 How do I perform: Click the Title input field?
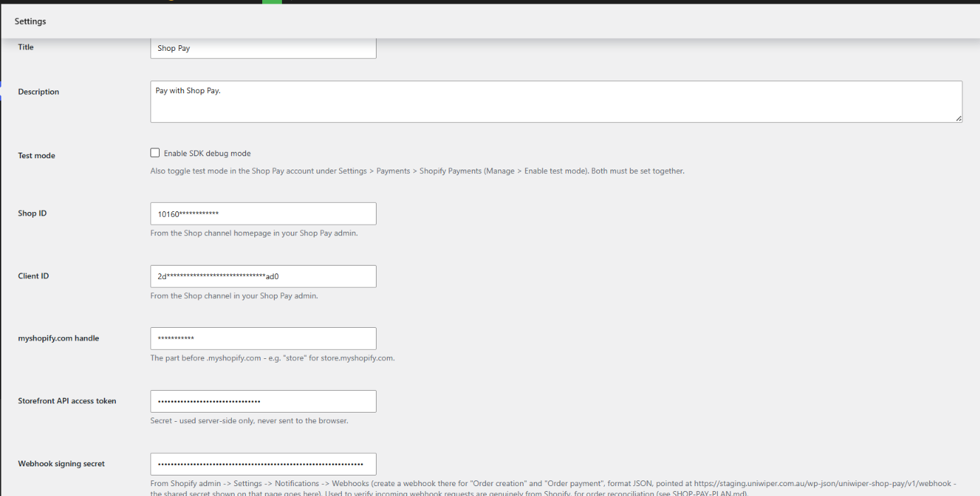[263, 48]
